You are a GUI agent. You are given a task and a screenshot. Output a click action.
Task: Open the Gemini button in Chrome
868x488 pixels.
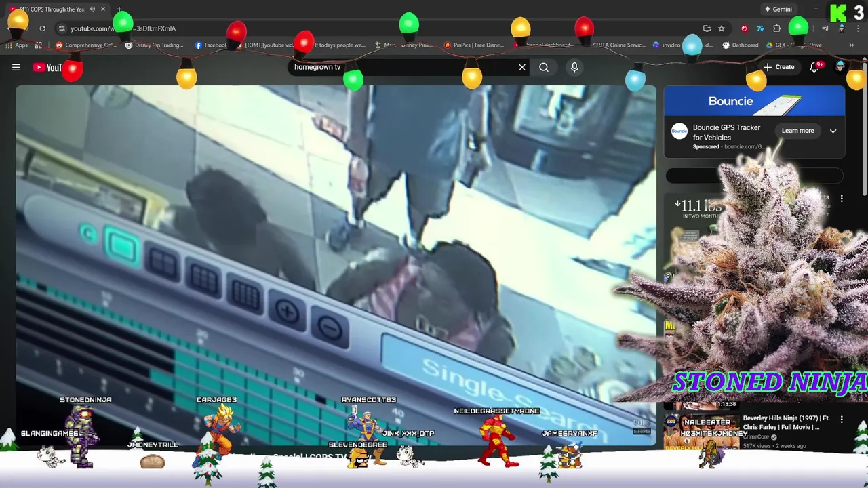778,9
